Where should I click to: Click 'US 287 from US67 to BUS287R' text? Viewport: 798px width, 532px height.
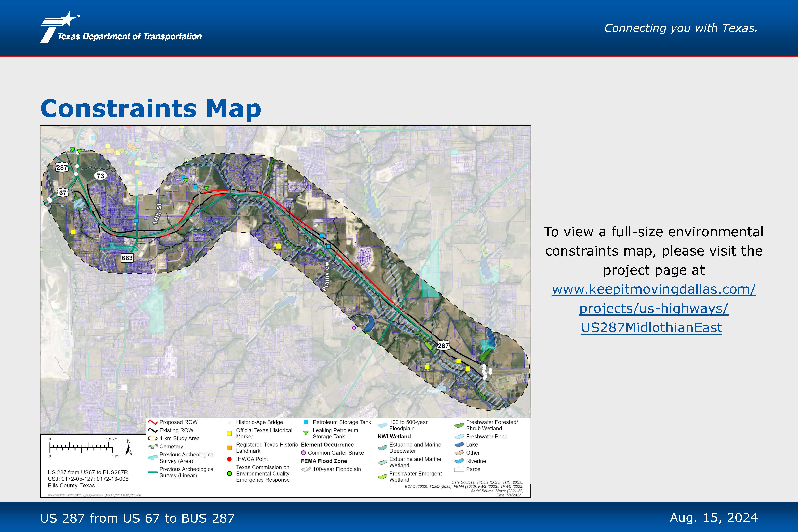(88, 472)
